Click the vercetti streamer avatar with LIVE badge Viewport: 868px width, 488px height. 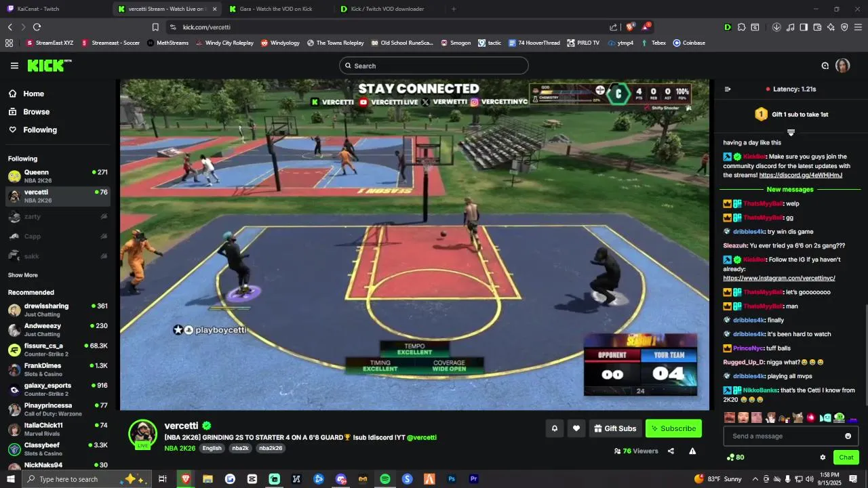pyautogui.click(x=142, y=434)
